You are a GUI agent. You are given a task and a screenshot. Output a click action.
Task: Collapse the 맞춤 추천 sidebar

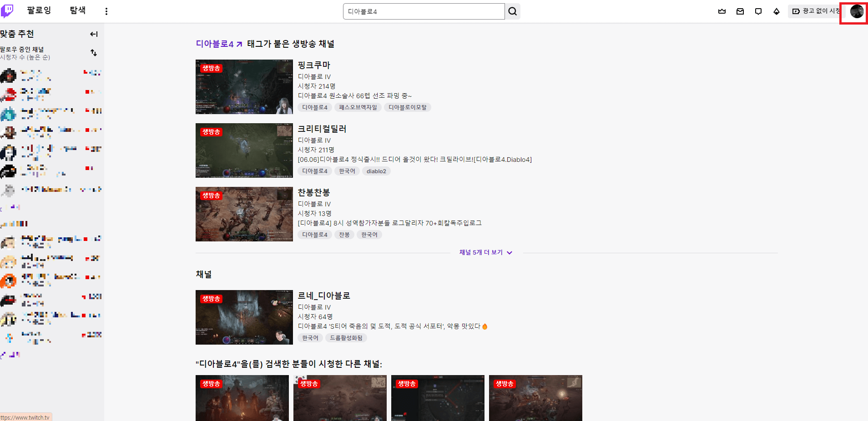94,34
